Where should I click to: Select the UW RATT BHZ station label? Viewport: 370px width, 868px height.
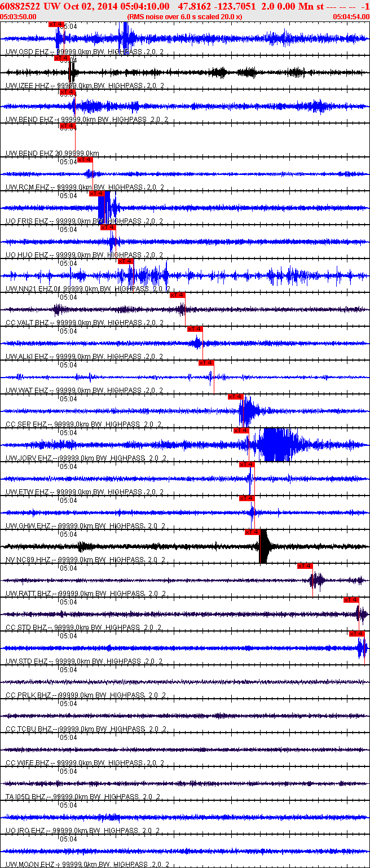click(85, 594)
